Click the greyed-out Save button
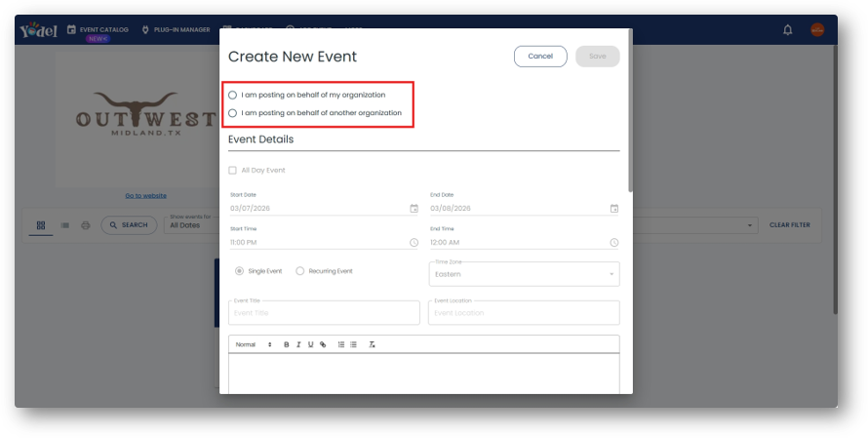 point(597,57)
